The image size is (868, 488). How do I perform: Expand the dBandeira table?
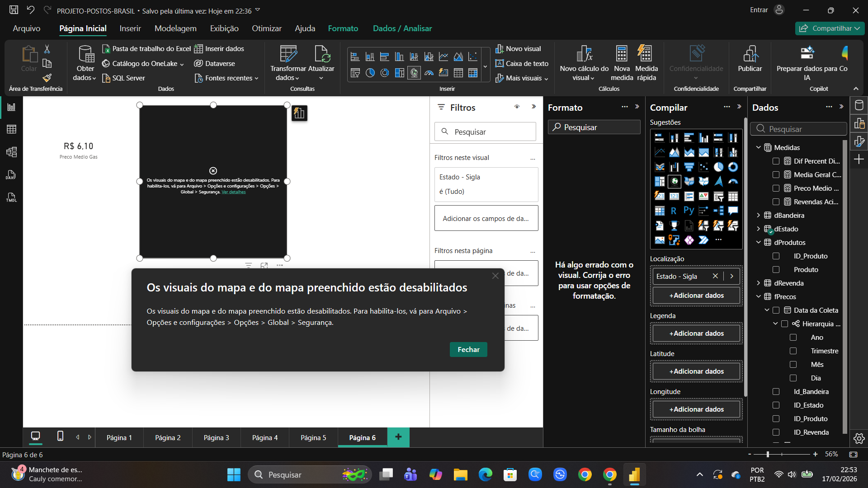tap(758, 216)
